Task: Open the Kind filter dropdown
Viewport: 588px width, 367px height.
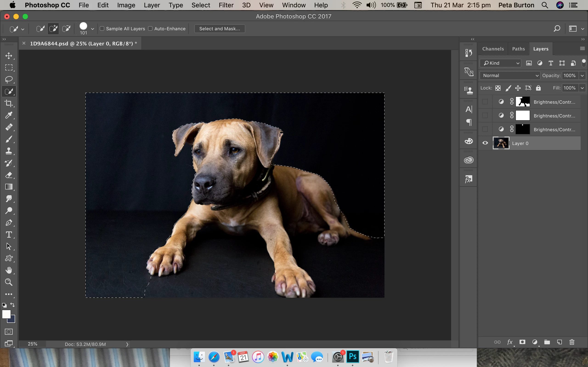Action: pyautogui.click(x=500, y=63)
